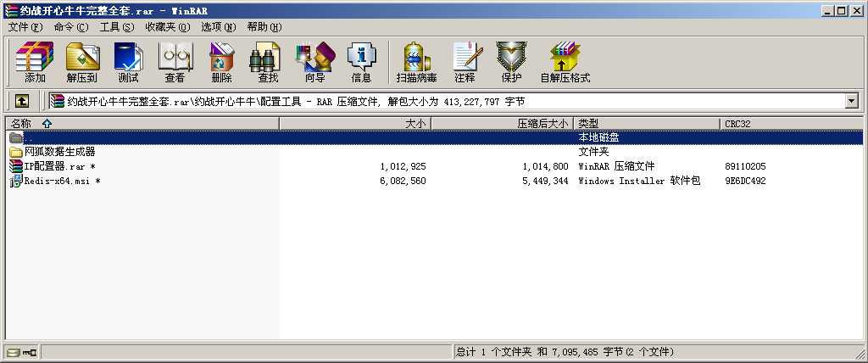Click the archive path address field
This screenshot has height=363, width=868.
click(x=446, y=101)
